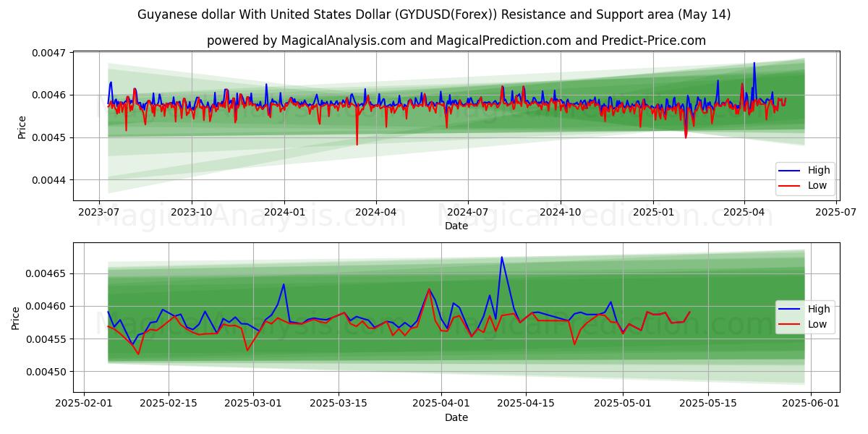This screenshot has height=434, width=868.
Task: Click the 2025-05-01 x-axis tick label
Action: coord(624,404)
